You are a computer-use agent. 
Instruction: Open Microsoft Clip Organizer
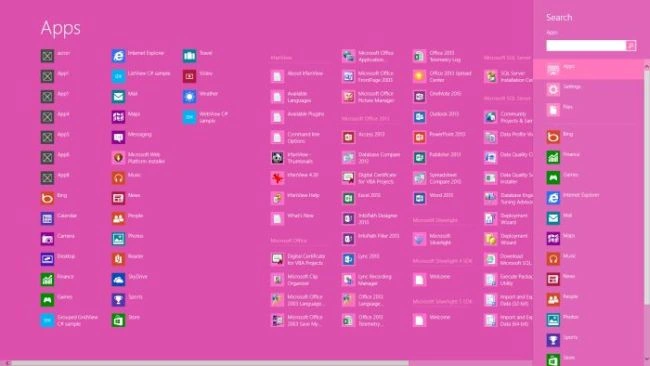[295, 279]
